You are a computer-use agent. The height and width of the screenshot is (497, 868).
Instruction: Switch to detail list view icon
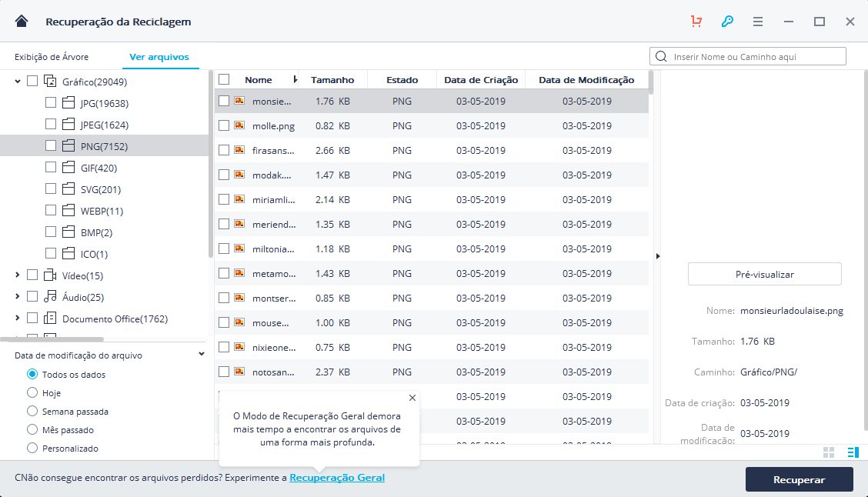click(853, 452)
